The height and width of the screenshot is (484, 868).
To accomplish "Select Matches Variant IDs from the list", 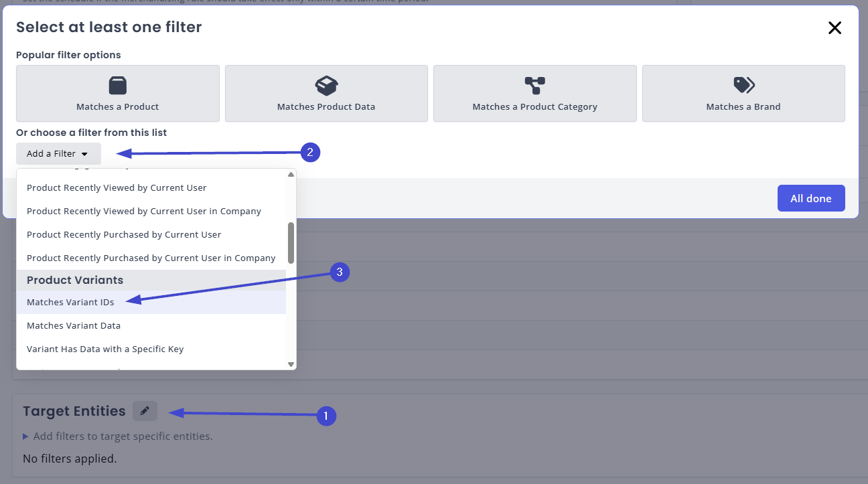I will 70,302.
